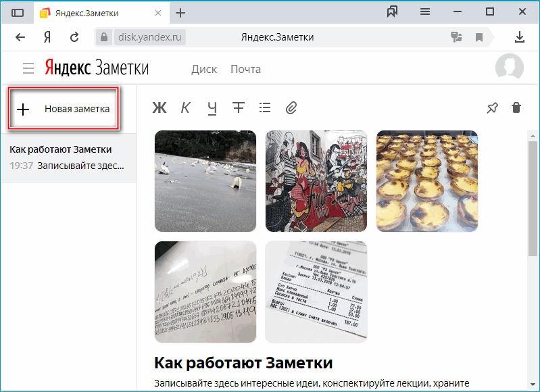The width and height of the screenshot is (540, 392).
Task: Apply strikethrough formatting
Action: click(239, 108)
